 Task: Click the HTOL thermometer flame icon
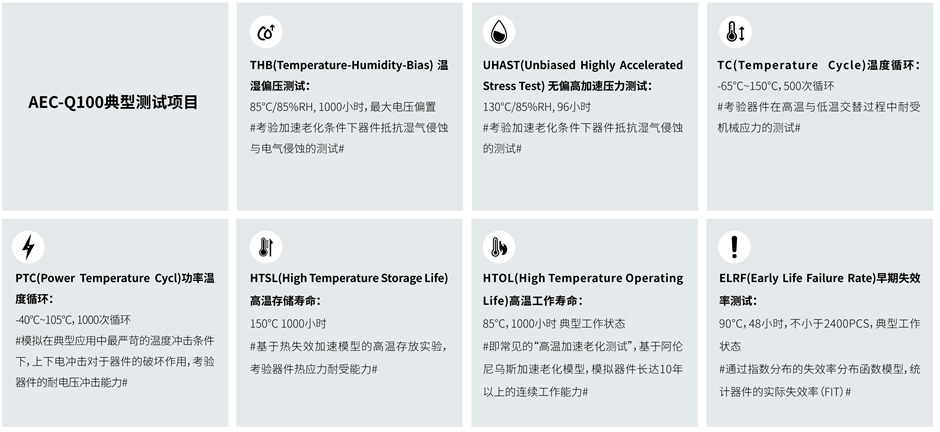[x=499, y=247]
